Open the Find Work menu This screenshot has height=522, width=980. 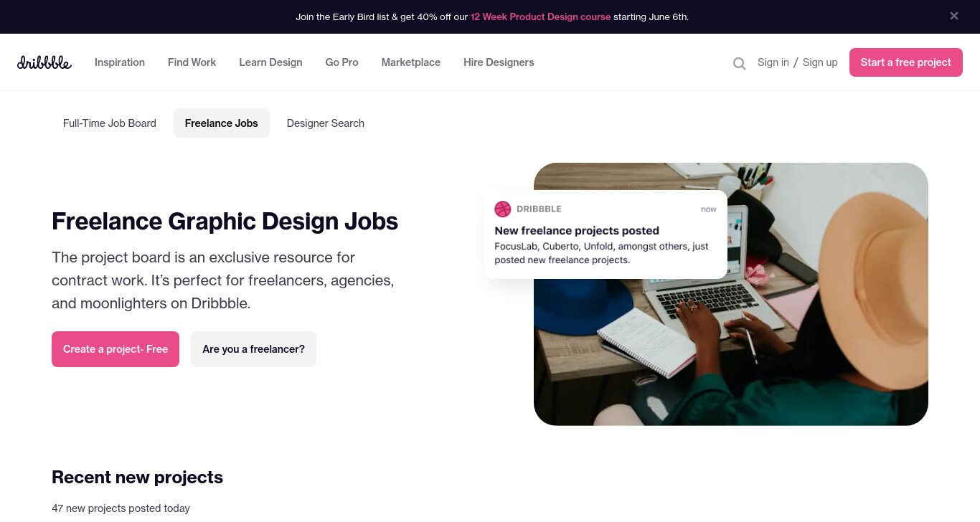pos(192,62)
